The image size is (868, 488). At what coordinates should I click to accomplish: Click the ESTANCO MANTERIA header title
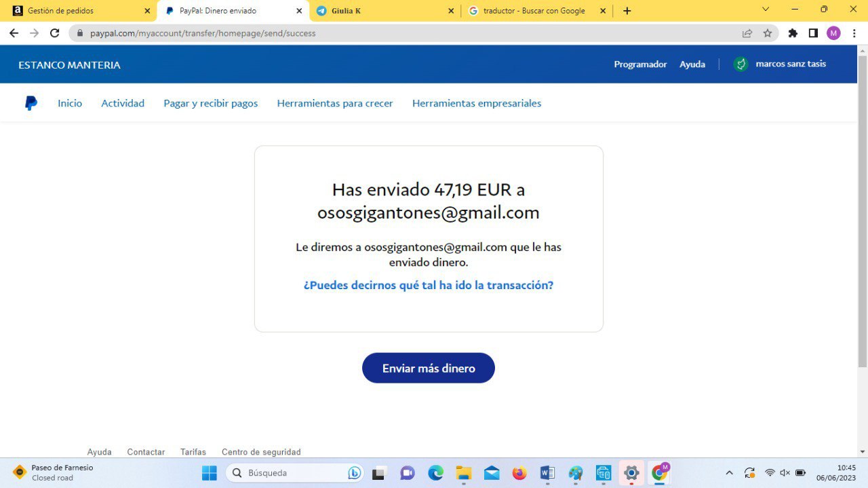69,65
